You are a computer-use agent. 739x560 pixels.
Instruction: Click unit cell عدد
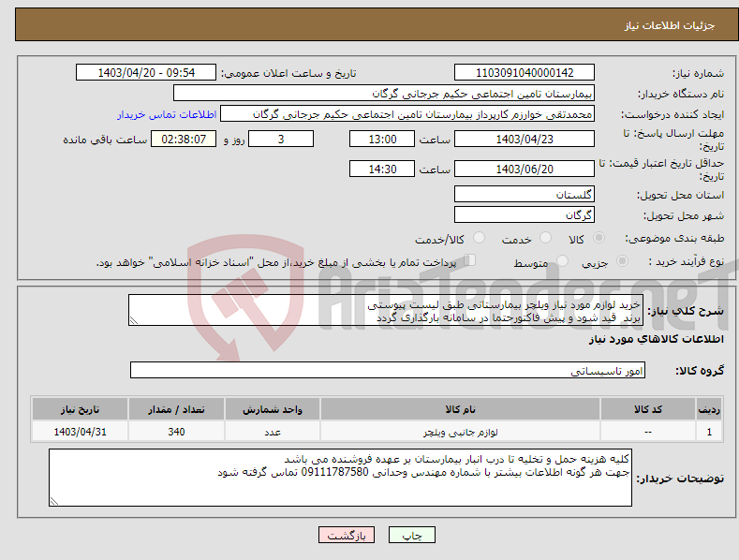click(273, 432)
